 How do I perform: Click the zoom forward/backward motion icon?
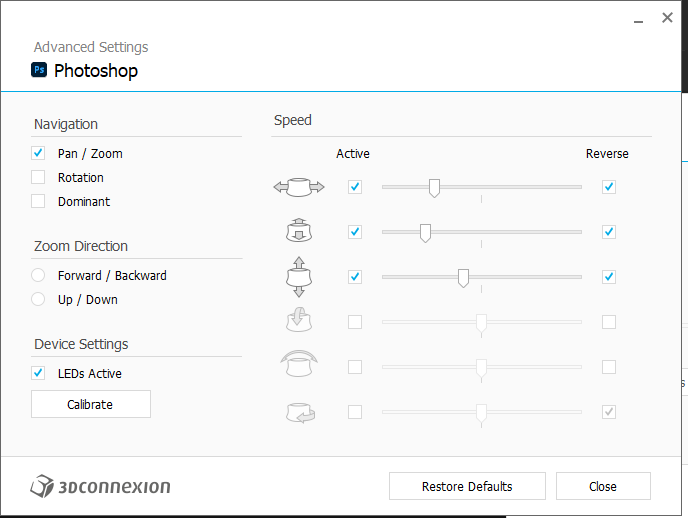299,232
